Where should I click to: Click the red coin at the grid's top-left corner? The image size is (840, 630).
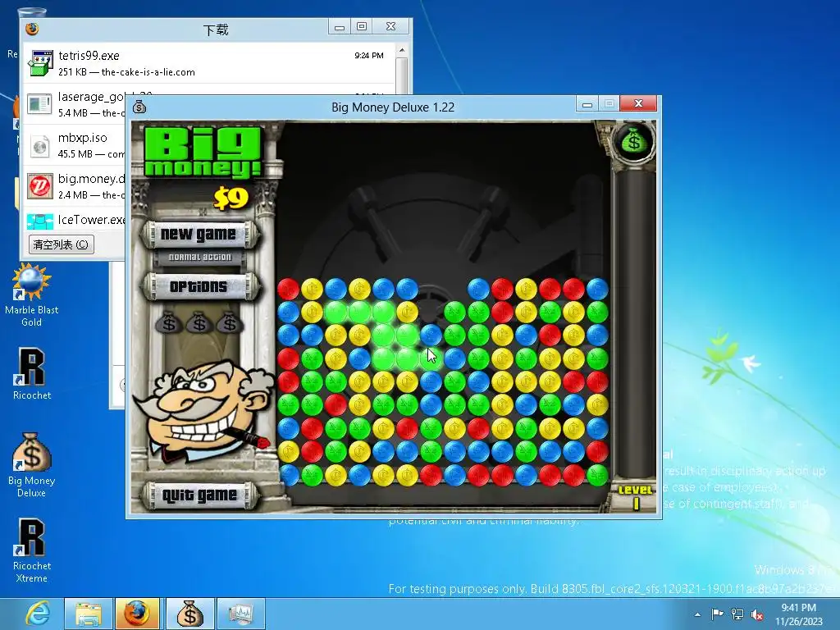(x=288, y=289)
